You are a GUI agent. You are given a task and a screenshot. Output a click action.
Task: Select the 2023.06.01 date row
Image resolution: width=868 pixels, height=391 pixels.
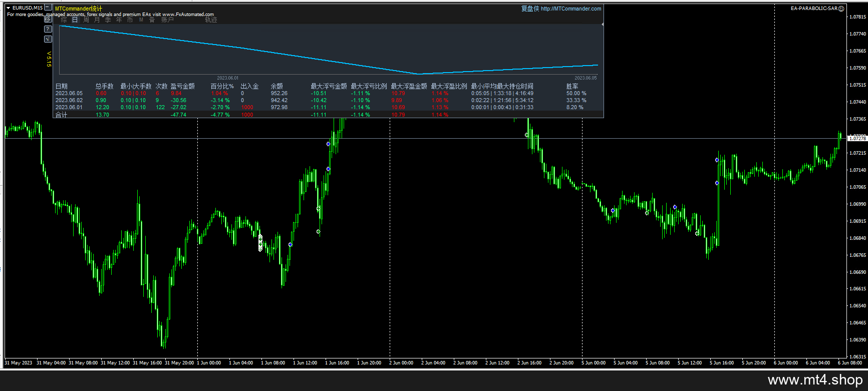pos(69,107)
